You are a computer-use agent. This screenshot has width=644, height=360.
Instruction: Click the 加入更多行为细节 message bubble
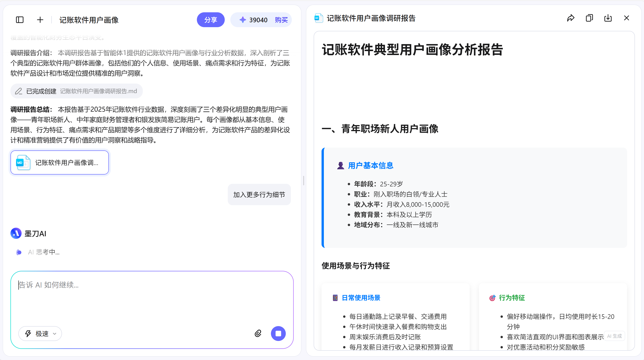(x=259, y=195)
